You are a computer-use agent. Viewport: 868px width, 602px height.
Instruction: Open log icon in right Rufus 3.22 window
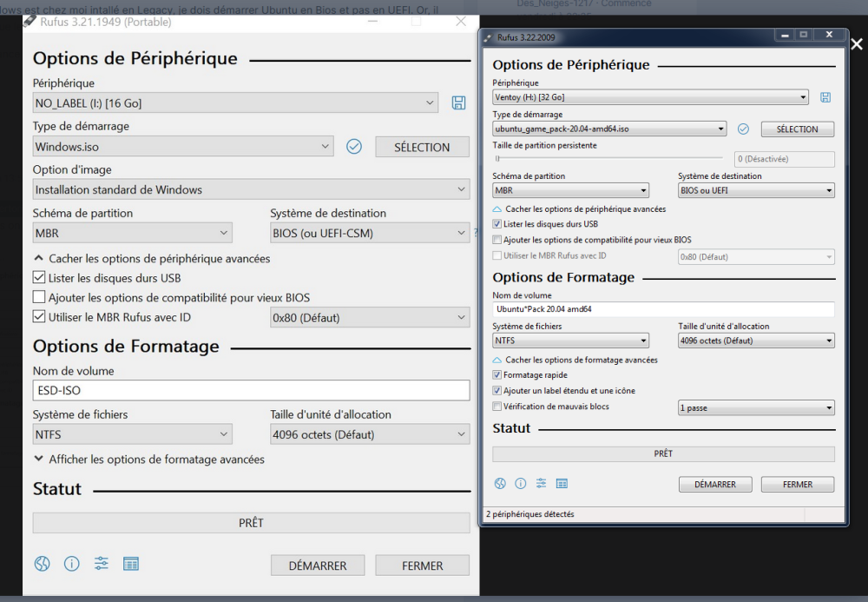(562, 483)
